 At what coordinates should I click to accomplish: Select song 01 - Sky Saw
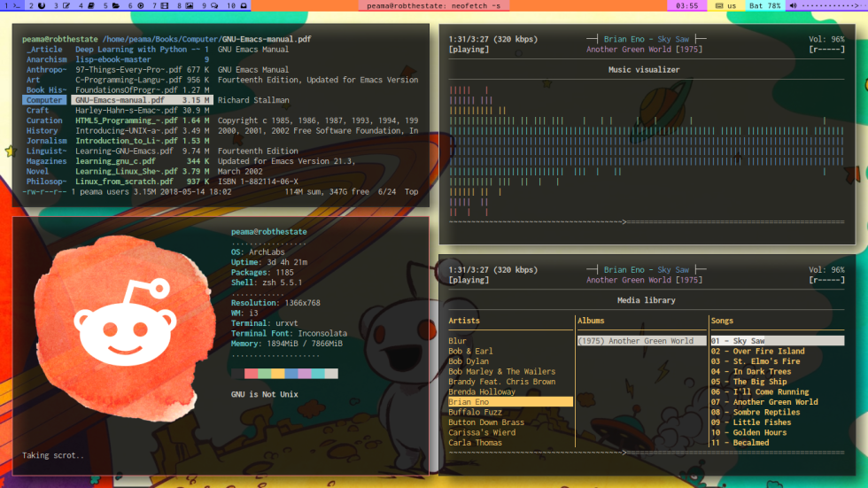coord(778,341)
